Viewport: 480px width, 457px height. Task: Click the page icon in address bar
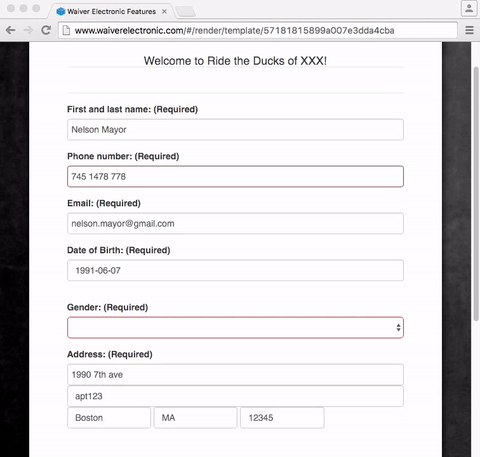[67, 31]
